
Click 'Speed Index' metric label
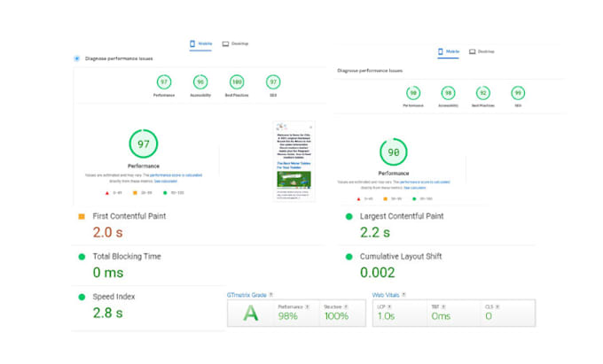(114, 297)
